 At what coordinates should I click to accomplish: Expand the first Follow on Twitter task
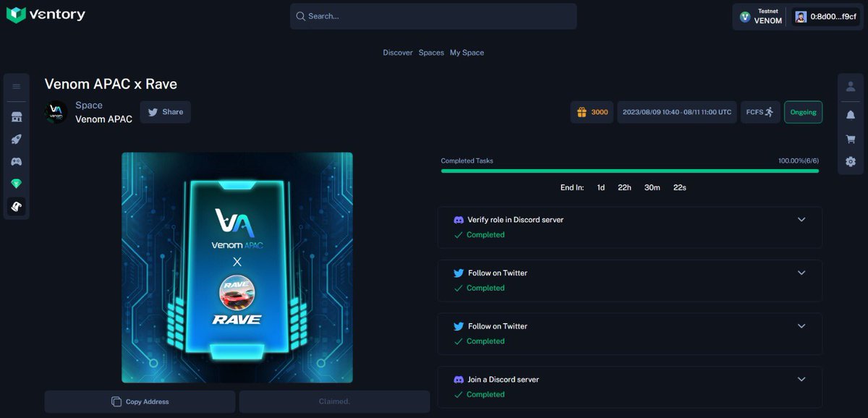click(801, 273)
